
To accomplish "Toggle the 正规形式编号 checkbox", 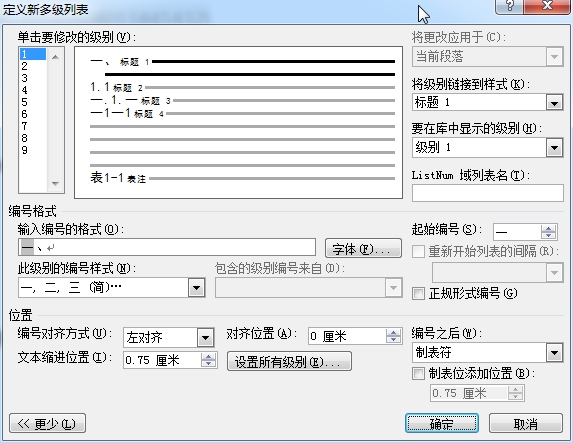I will [x=418, y=293].
